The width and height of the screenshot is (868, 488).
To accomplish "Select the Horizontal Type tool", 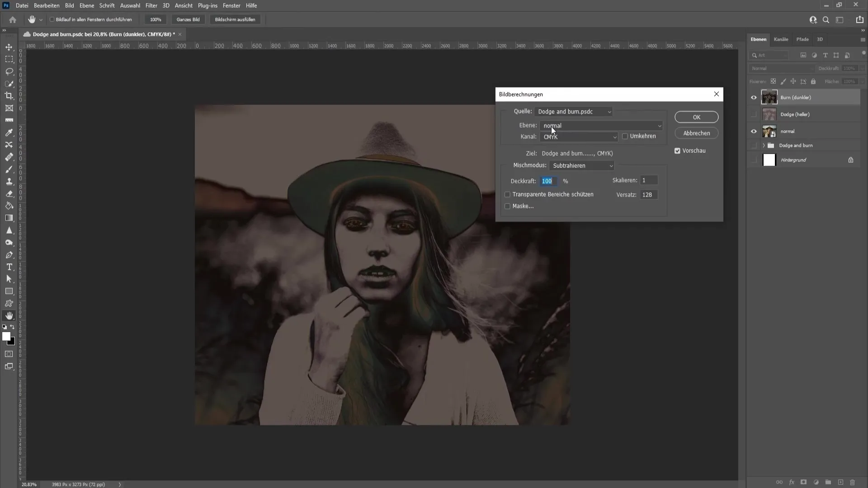I will (x=9, y=267).
